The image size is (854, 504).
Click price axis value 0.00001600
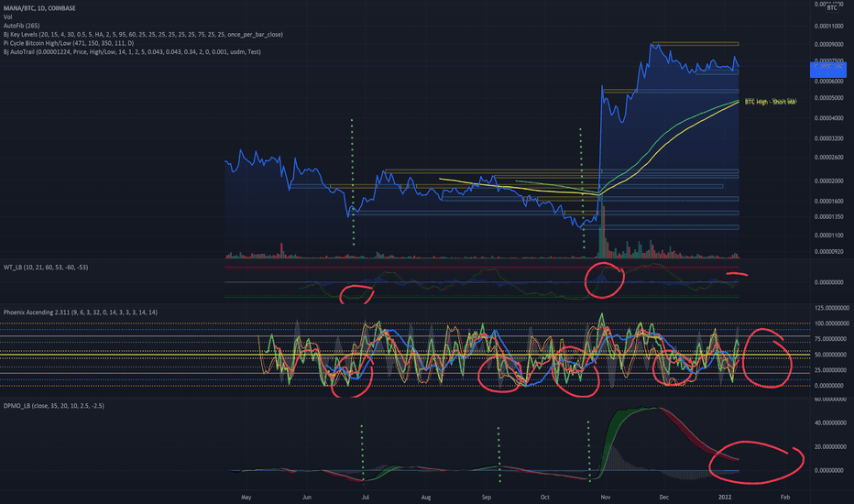click(x=828, y=201)
